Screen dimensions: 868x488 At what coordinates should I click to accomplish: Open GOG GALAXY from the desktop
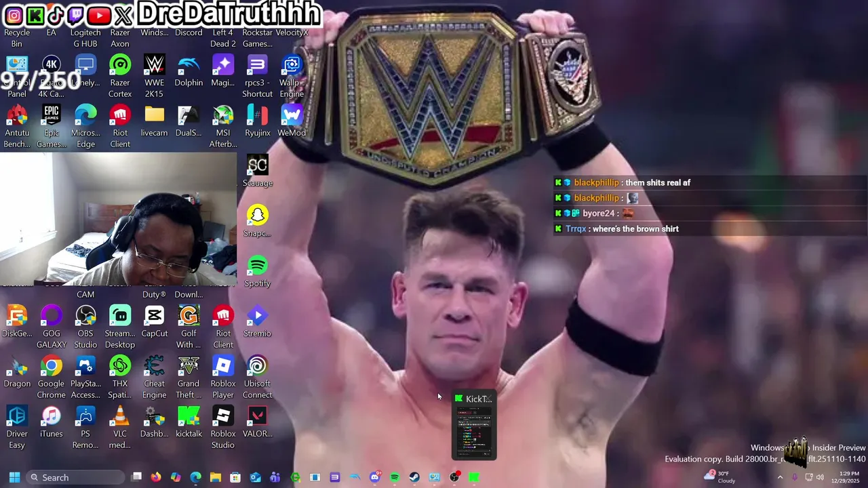pos(52,327)
